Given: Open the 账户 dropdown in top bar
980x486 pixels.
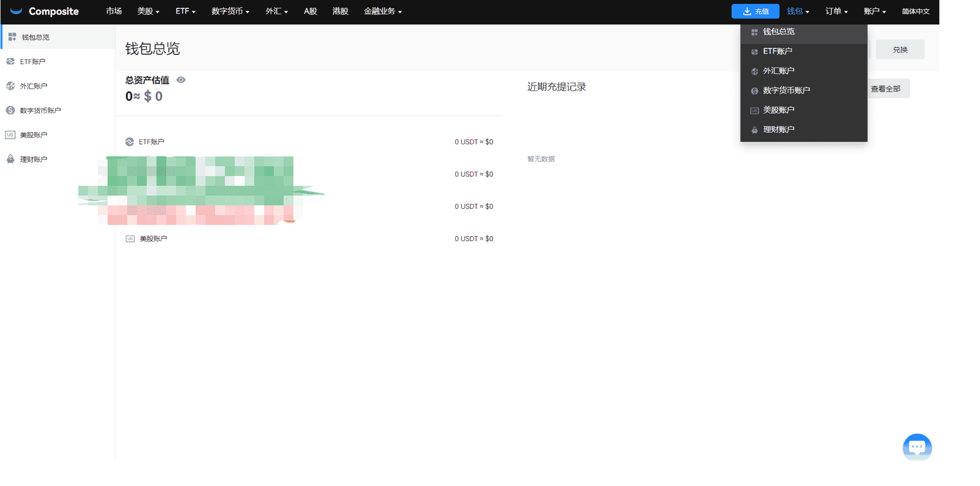Looking at the screenshot, I should point(874,11).
